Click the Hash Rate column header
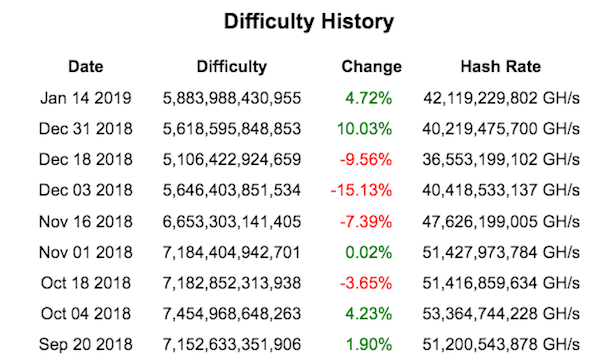 click(501, 67)
